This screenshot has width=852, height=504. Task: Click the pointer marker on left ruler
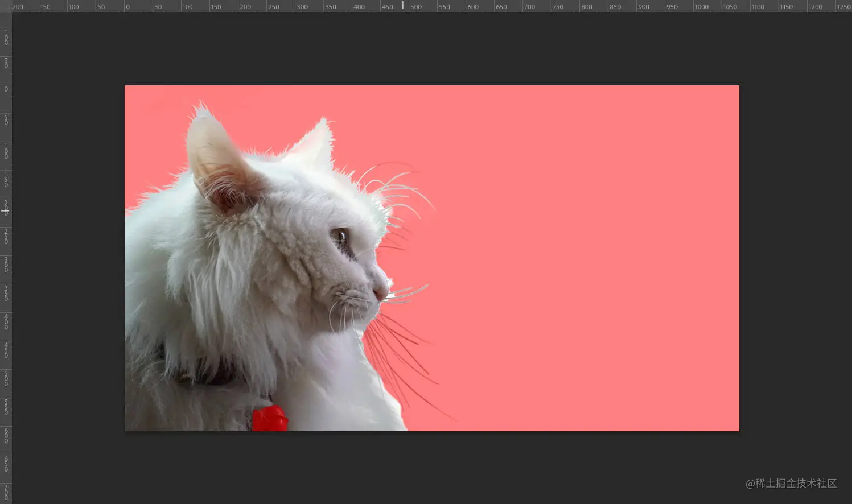click(5, 212)
